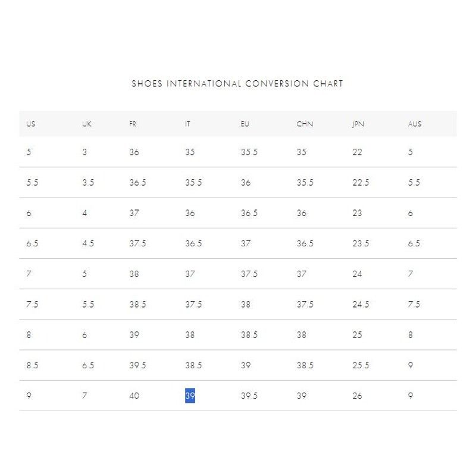Click the chart title text
This screenshot has width=476, height=476.
click(x=237, y=83)
